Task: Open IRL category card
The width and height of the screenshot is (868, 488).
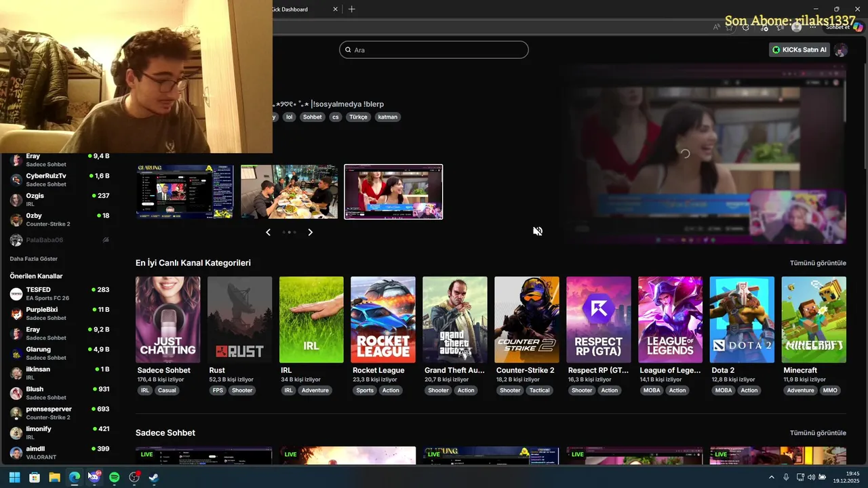Action: click(311, 319)
